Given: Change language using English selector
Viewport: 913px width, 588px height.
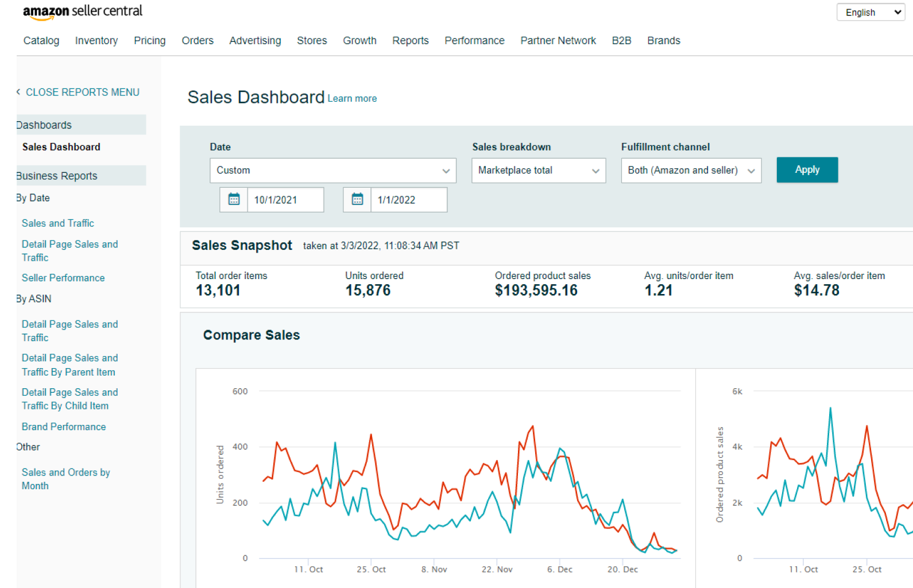Looking at the screenshot, I should pyautogui.click(x=871, y=12).
